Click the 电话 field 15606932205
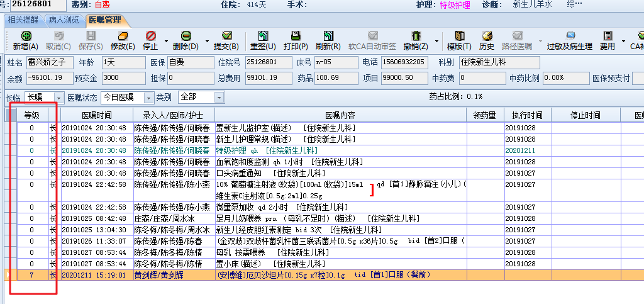 coord(404,62)
